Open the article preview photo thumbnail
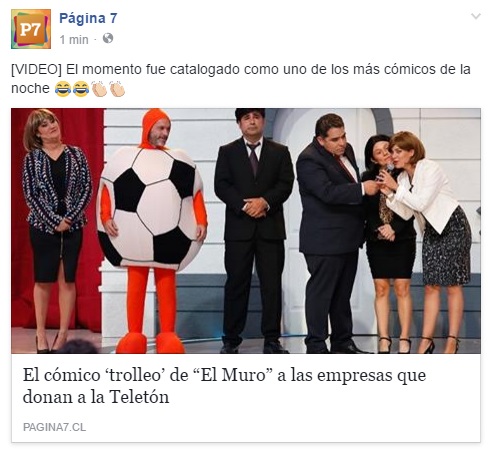Image resolution: width=488 pixels, height=449 pixels. coord(246,231)
